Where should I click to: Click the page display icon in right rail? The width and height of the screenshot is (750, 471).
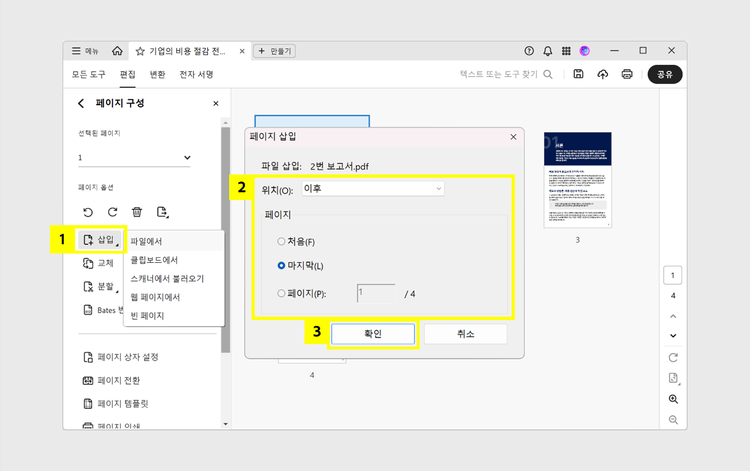click(673, 378)
